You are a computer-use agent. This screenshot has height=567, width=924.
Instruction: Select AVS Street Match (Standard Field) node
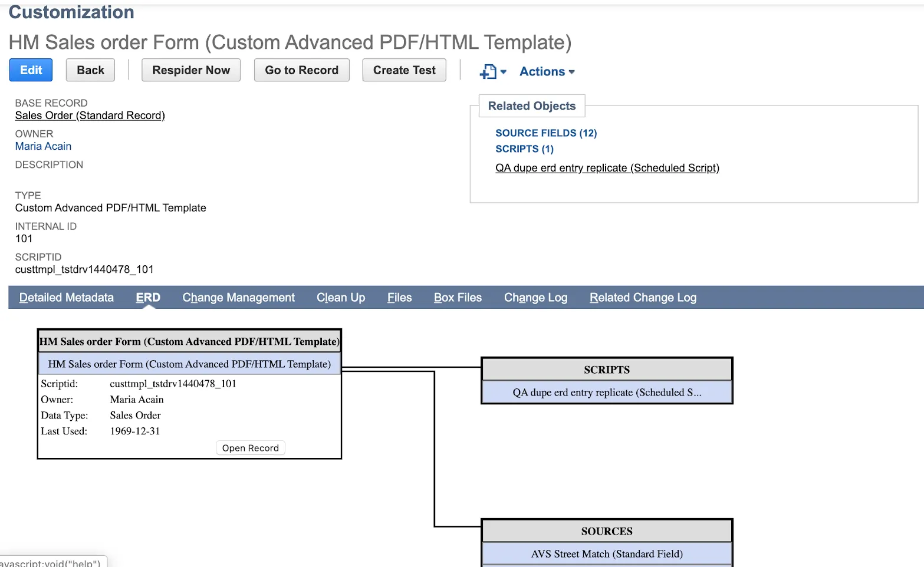point(607,554)
